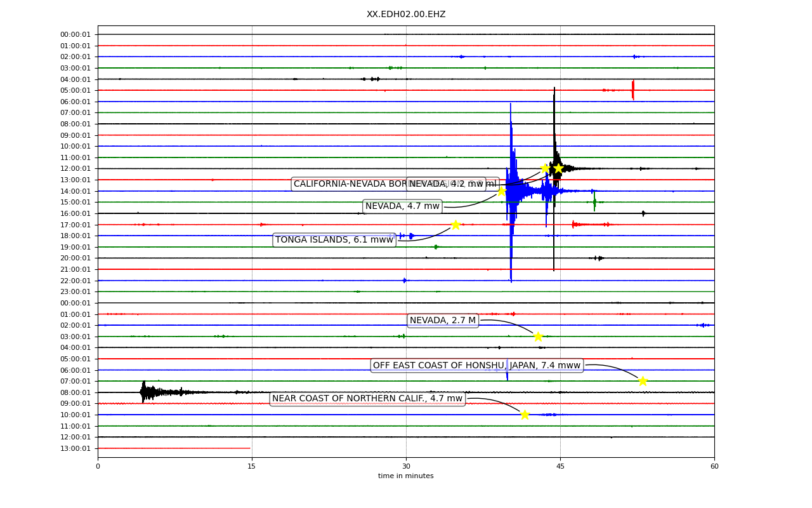Click the 'time in minutes' axis label

pos(406,476)
